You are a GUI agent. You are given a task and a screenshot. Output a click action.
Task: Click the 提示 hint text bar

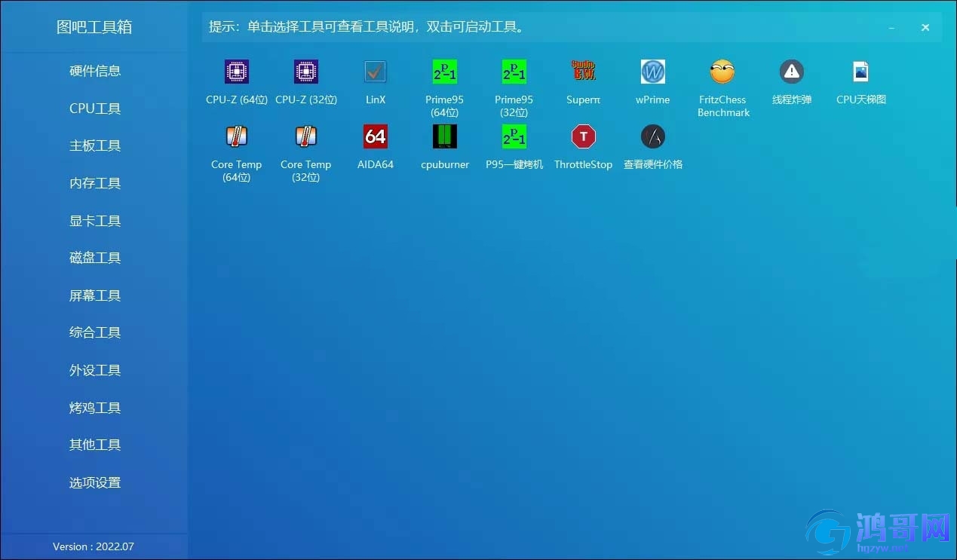pos(572,27)
